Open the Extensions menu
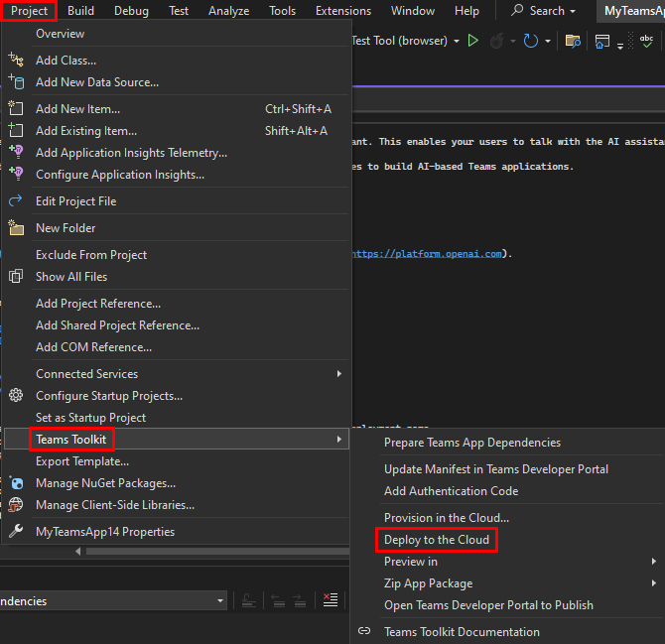665x644 pixels. [343, 11]
